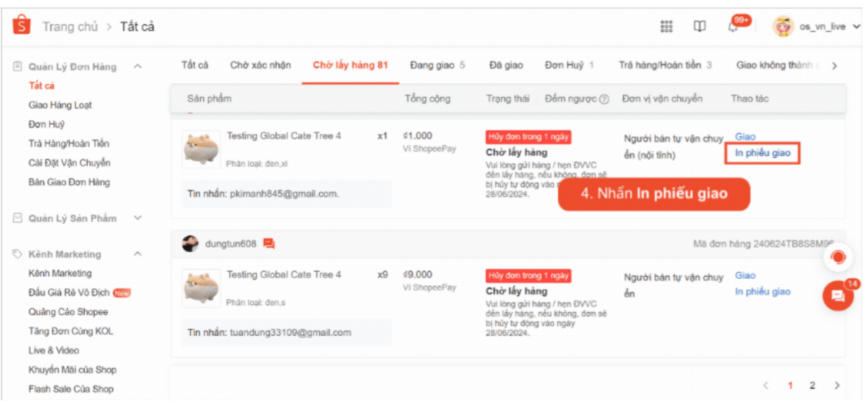Screen dimensions: 868x404
Task: Open Cài Đặt Vận Chuyển sidebar item
Action: [x=69, y=163]
